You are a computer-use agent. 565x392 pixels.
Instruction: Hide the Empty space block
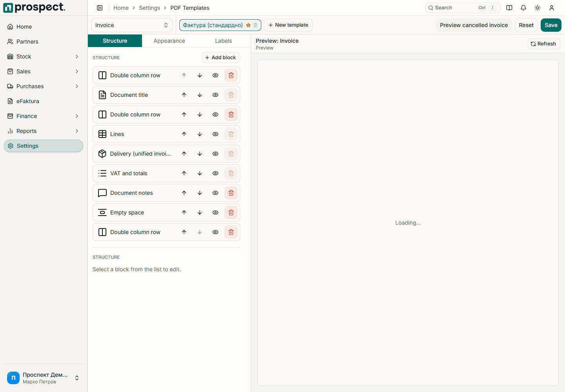coord(215,212)
